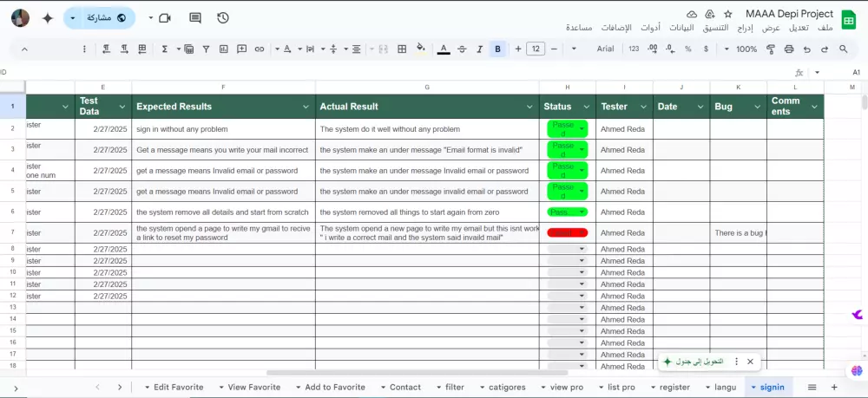
Task: Open version history clock icon
Action: click(223, 17)
